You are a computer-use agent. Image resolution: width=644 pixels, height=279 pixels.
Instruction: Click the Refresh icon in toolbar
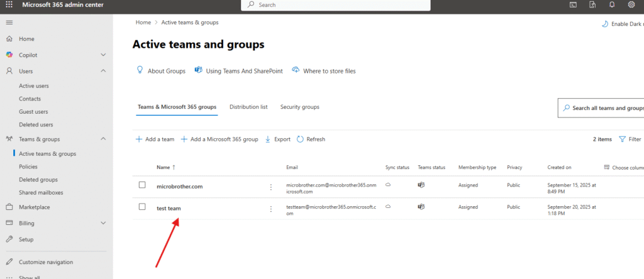pyautogui.click(x=300, y=139)
